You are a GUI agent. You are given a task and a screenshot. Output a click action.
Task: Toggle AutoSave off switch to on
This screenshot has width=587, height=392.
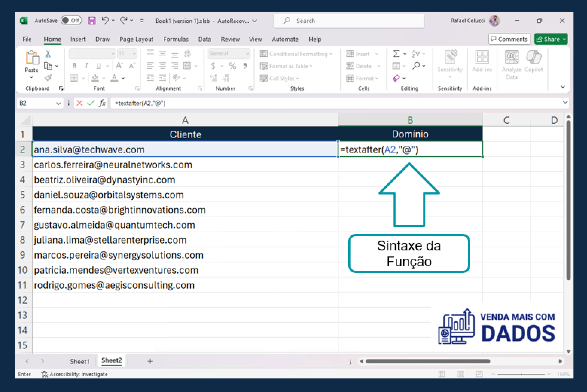coord(71,20)
